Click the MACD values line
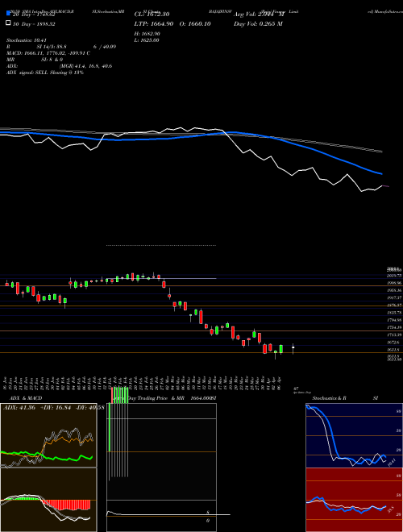The width and height of the screenshot is (403, 532). coord(48,53)
